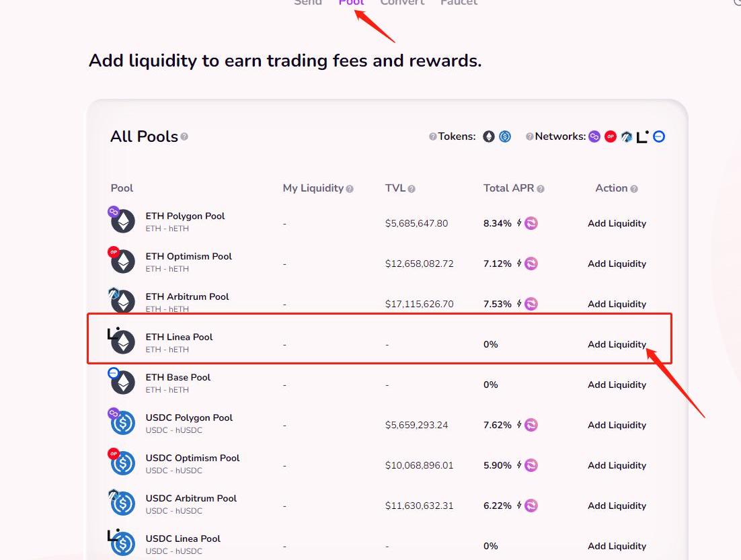Click the ETH Base Pool token icon

pyautogui.click(x=122, y=382)
